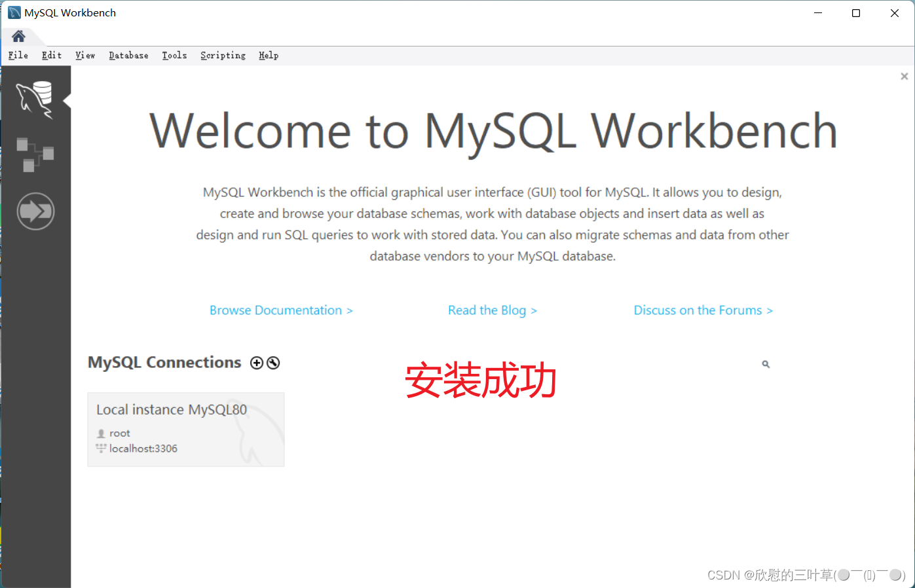
Task: Follow the Browse Documentation link
Action: pyautogui.click(x=281, y=310)
